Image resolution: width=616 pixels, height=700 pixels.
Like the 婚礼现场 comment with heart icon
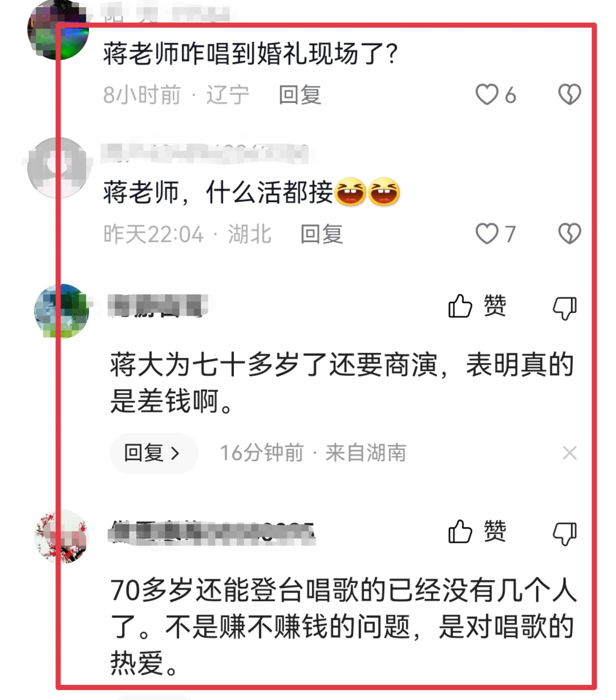coord(487,94)
